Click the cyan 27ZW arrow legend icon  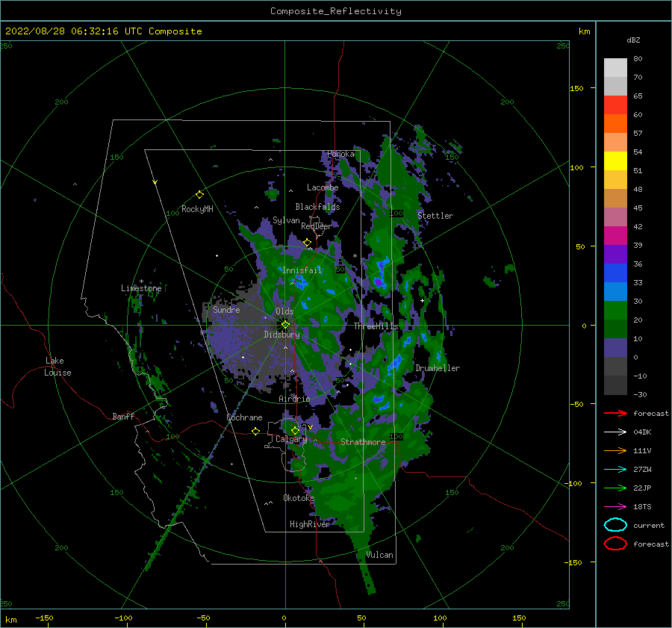click(x=615, y=470)
